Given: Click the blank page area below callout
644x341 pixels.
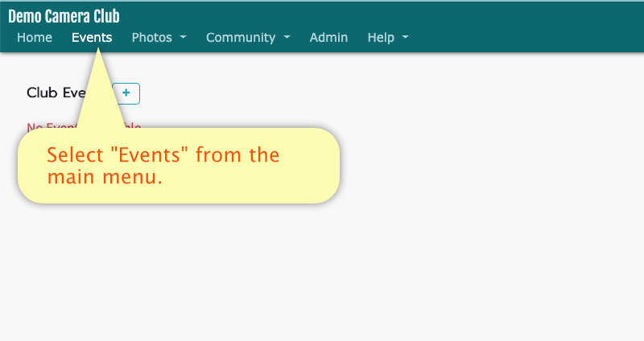Looking at the screenshot, I should pos(322,273).
